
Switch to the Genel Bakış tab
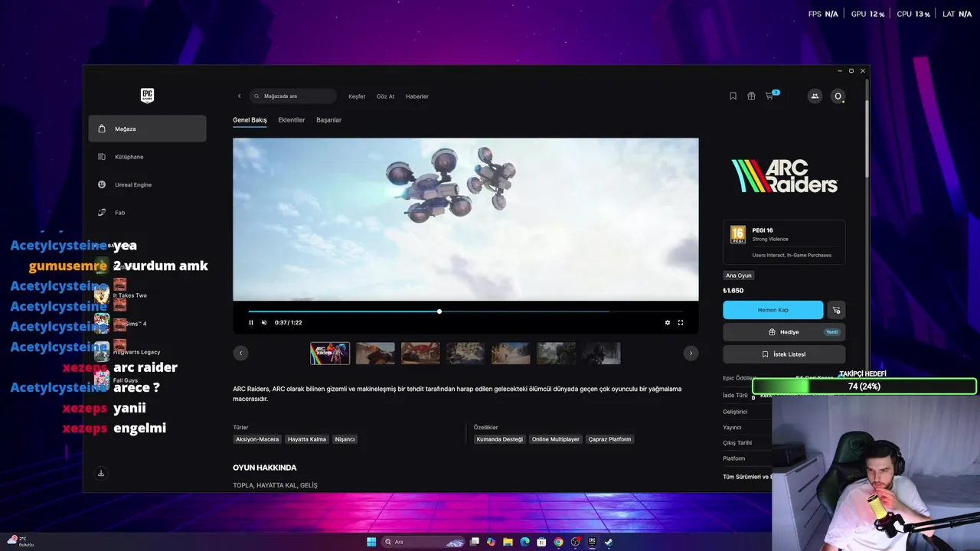click(x=250, y=120)
